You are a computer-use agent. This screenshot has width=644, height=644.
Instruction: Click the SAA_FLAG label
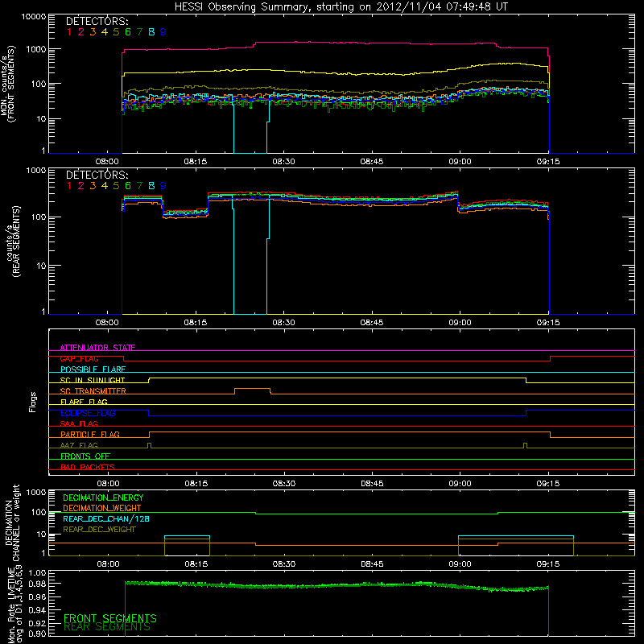coord(79,423)
